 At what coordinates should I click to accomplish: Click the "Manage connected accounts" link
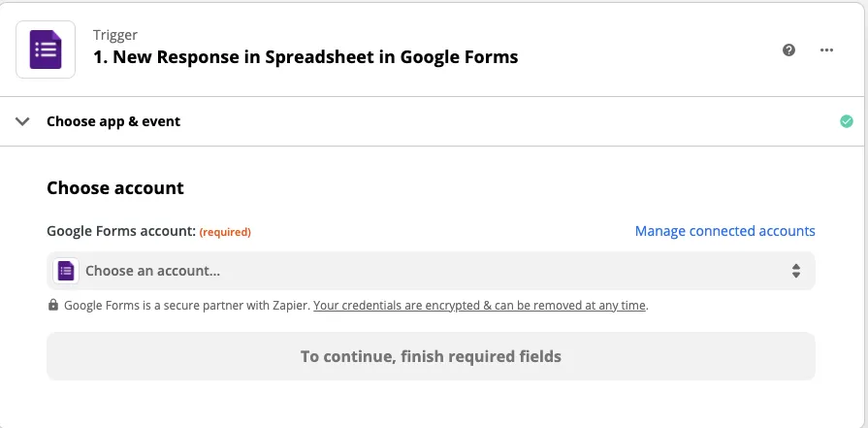[x=724, y=231]
